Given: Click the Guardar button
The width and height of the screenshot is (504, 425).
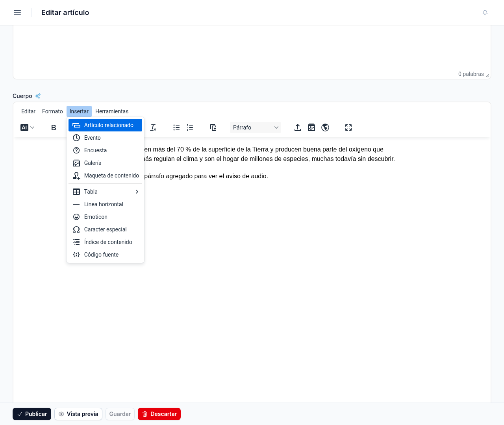Looking at the screenshot, I should pyautogui.click(x=120, y=414).
